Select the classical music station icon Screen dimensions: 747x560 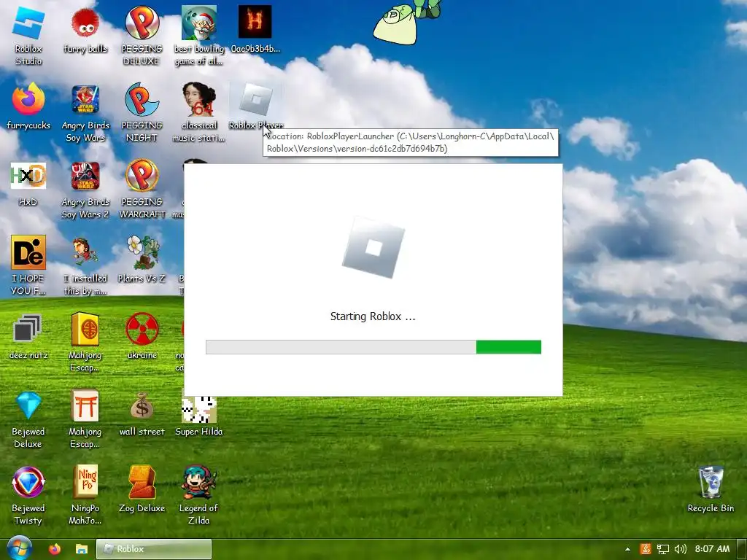[x=198, y=112]
